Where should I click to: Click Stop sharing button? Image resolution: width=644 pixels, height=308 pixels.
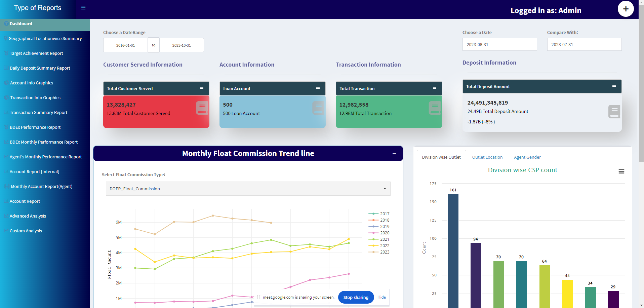[356, 297]
